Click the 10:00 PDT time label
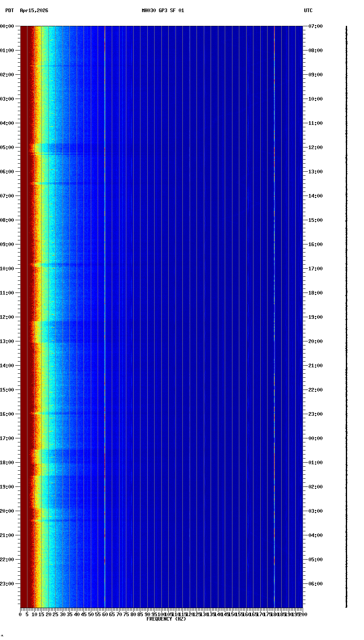This screenshot has width=364, height=640. coord(7,269)
